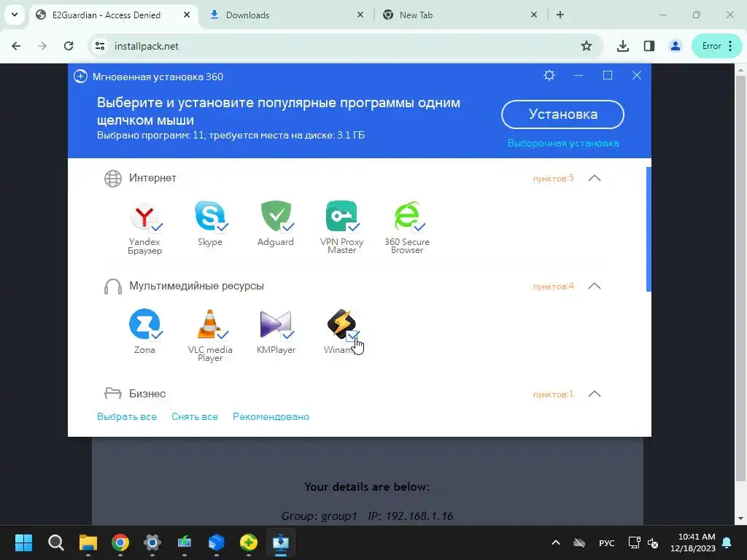
Task: Bookmark this page with the star icon
Action: click(x=587, y=46)
